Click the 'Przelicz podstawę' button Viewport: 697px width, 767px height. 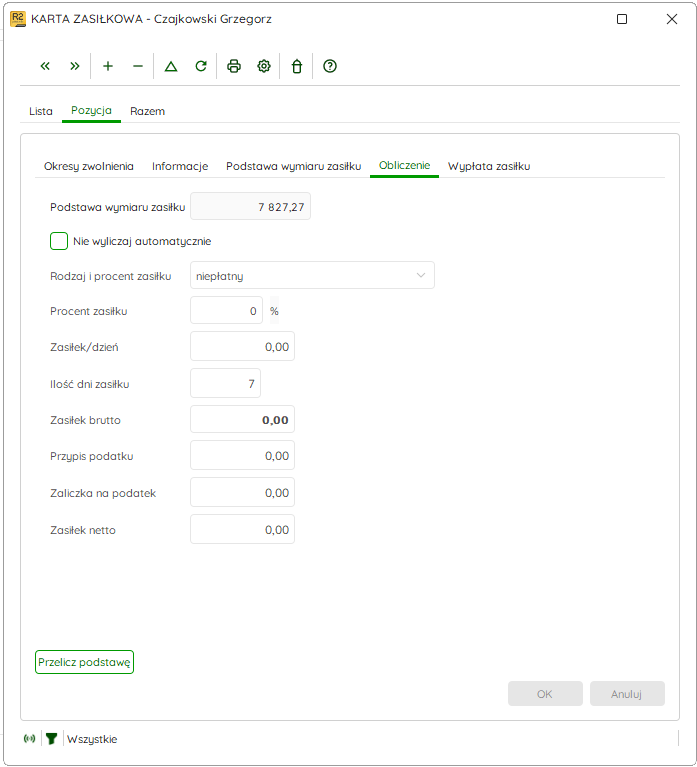[84, 662]
